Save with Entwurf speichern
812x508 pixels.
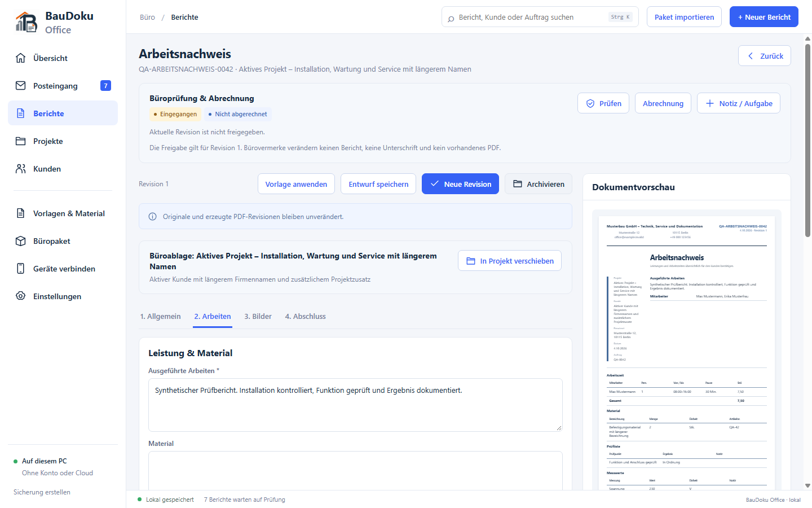(x=378, y=184)
